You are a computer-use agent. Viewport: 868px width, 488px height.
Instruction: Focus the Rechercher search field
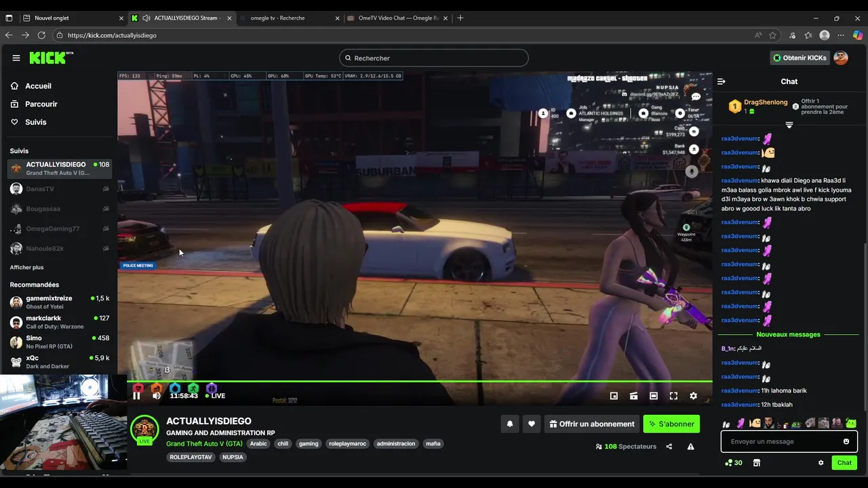pyautogui.click(x=434, y=58)
